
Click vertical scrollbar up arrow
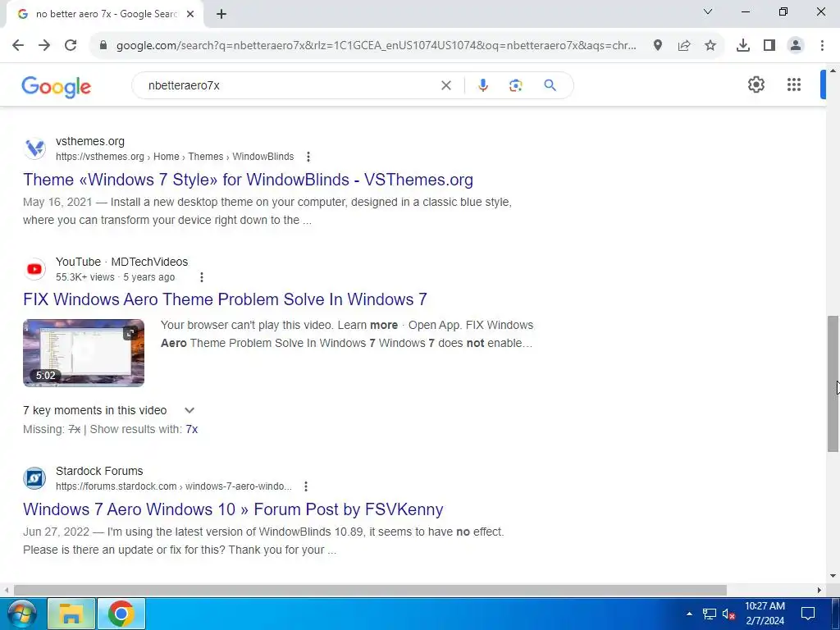coord(833,71)
